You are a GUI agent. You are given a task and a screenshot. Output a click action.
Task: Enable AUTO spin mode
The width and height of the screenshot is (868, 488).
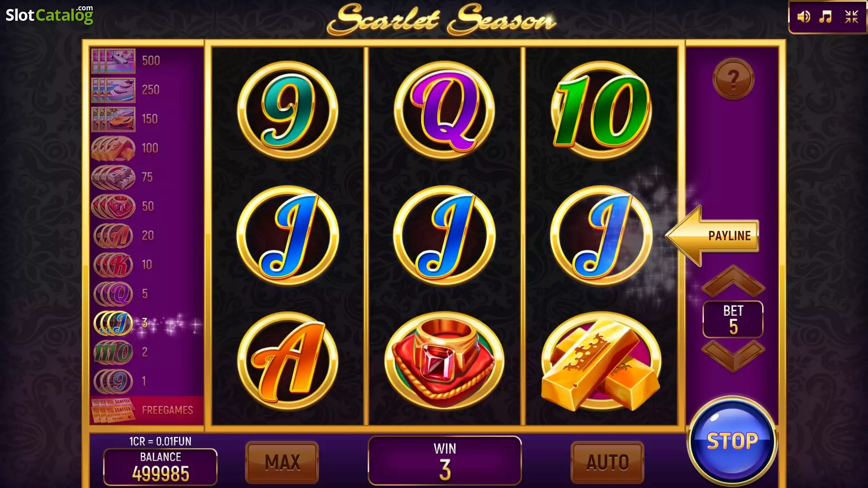(x=608, y=462)
